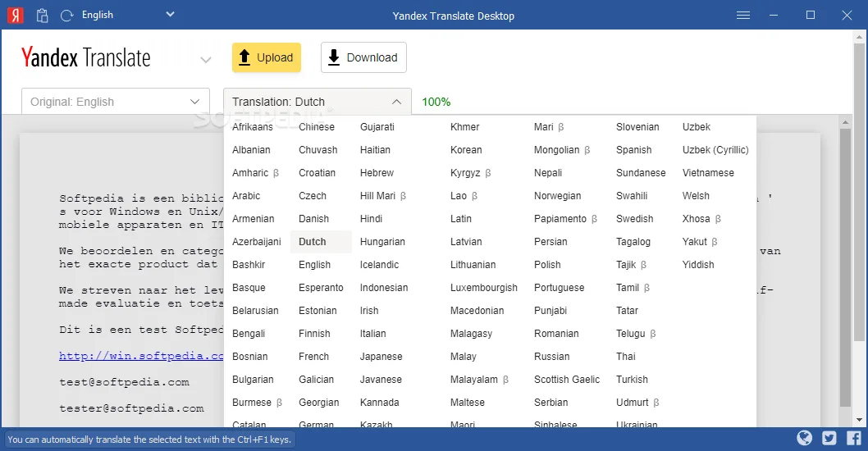
Task: Click the clipboard paste icon in title bar
Action: point(42,16)
